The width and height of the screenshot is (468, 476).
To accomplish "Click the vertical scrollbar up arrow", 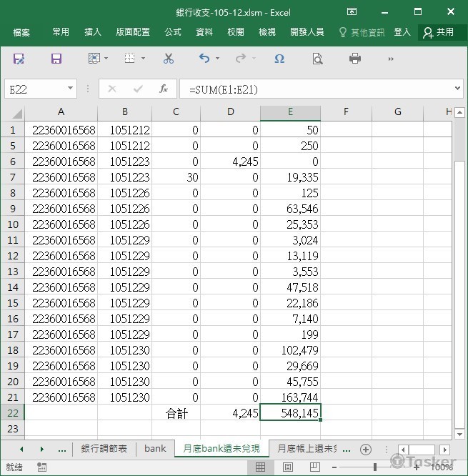I will point(460,113).
